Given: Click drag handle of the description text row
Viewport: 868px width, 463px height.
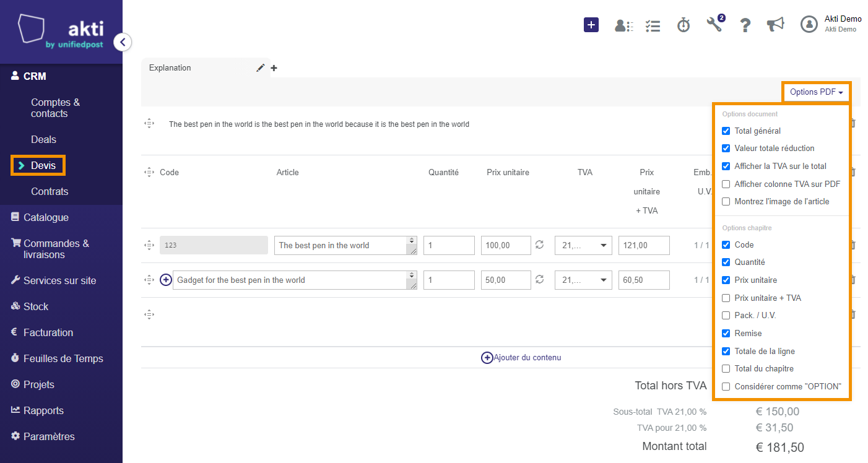Looking at the screenshot, I should [149, 124].
